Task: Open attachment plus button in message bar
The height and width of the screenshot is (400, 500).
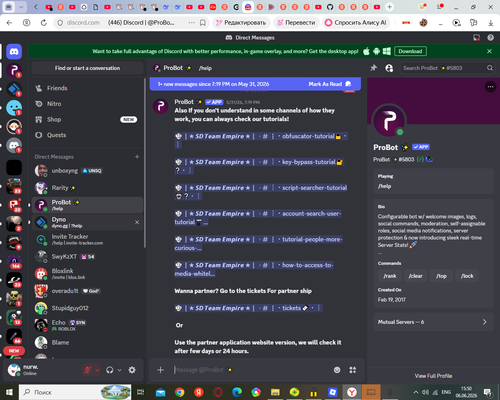Action: tap(160, 370)
